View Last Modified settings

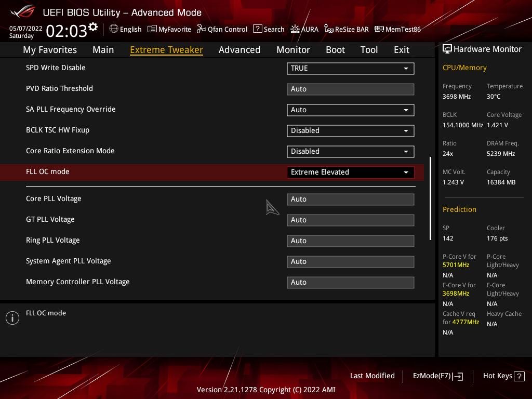373,376
